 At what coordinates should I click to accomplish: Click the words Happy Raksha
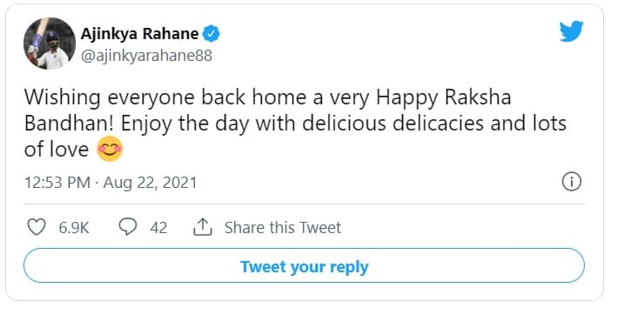click(444, 98)
